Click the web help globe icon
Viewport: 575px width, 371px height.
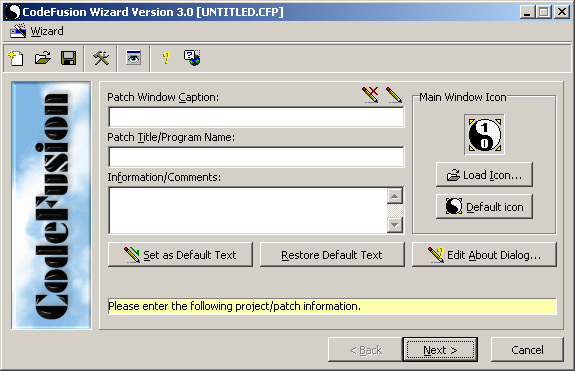(x=192, y=58)
